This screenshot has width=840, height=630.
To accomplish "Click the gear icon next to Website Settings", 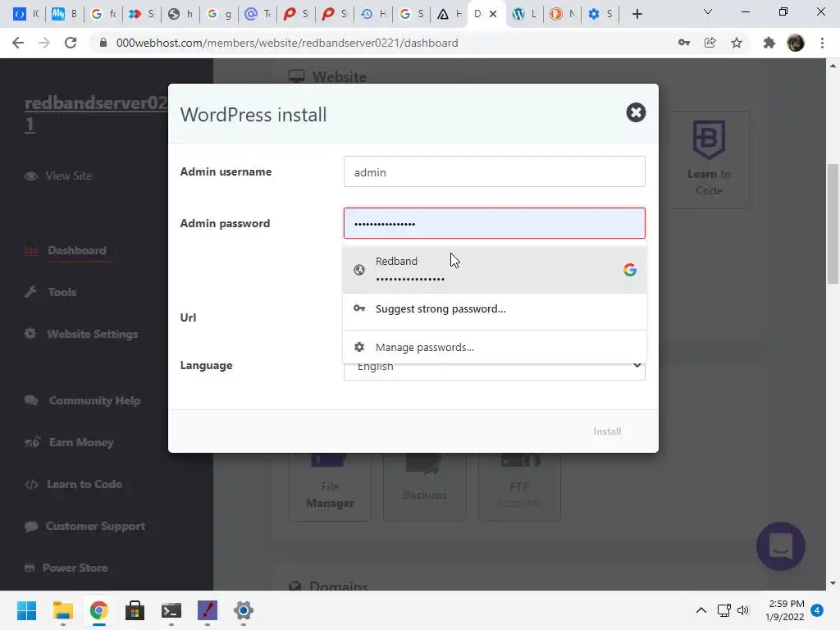I will [30, 333].
